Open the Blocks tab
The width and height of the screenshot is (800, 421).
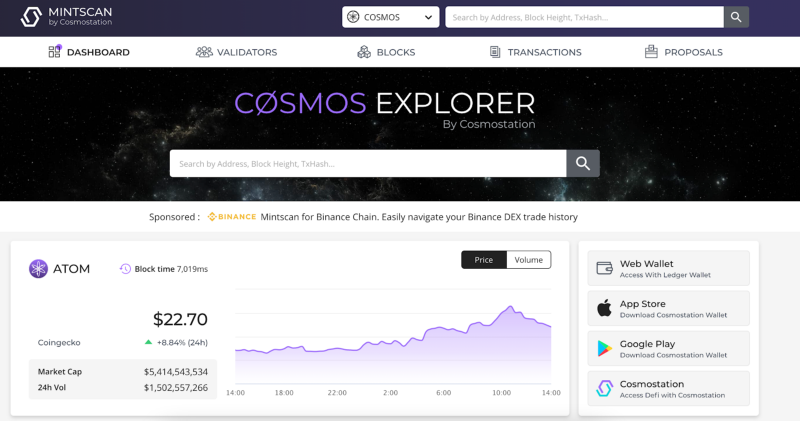point(386,52)
